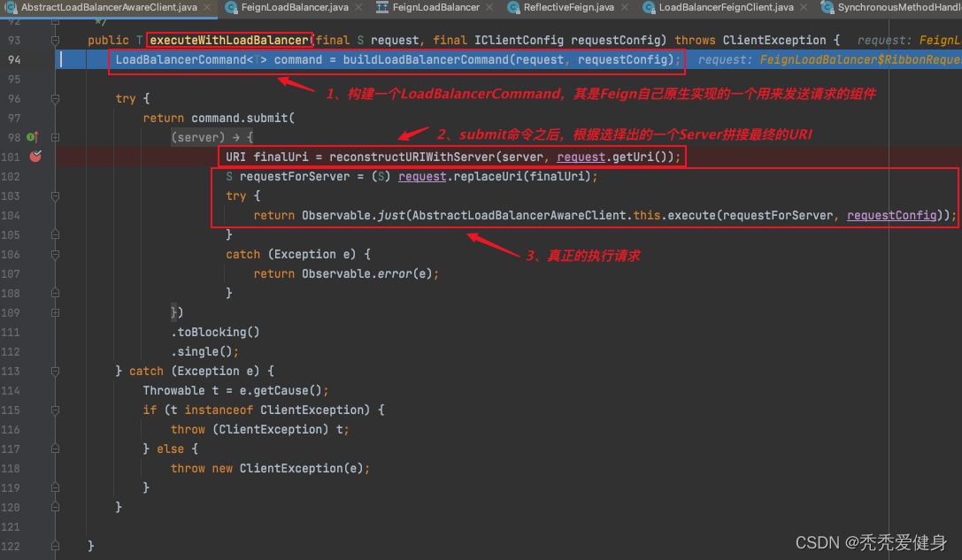The height and width of the screenshot is (560, 962).
Task: Close the LoadBalancerFeignClient.java tab
Action: click(804, 7)
